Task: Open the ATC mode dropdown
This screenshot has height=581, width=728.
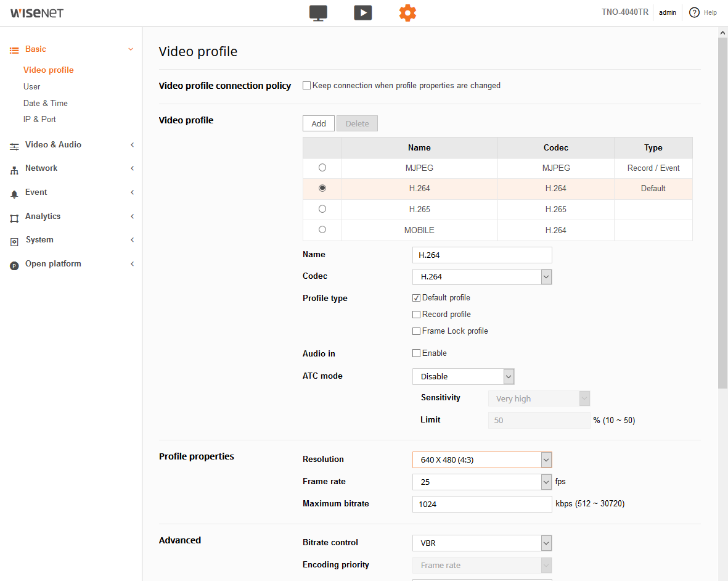Action: click(463, 376)
